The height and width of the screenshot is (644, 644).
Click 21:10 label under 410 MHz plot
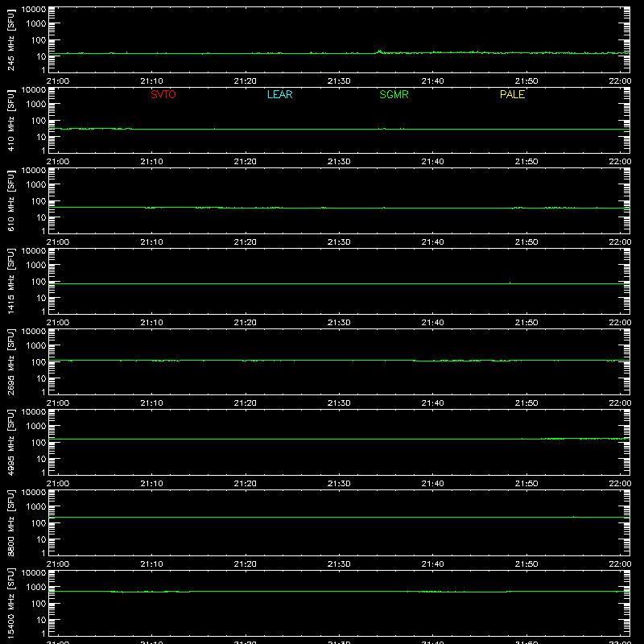(x=151, y=162)
